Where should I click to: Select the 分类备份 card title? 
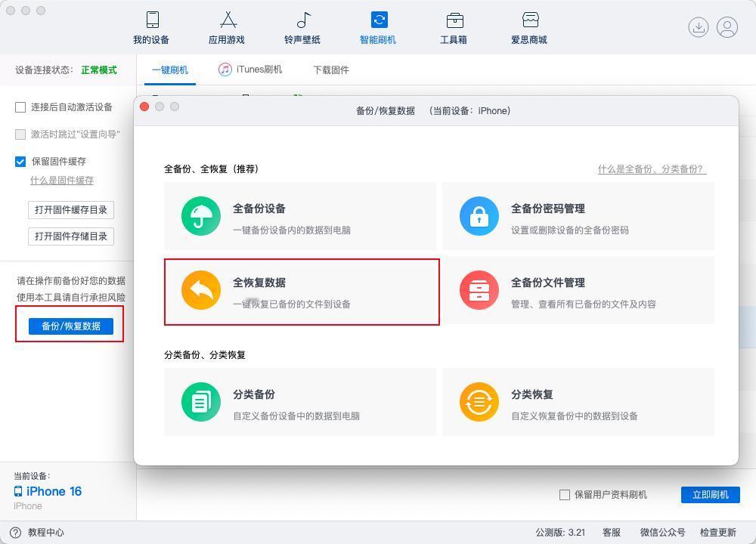(x=254, y=394)
